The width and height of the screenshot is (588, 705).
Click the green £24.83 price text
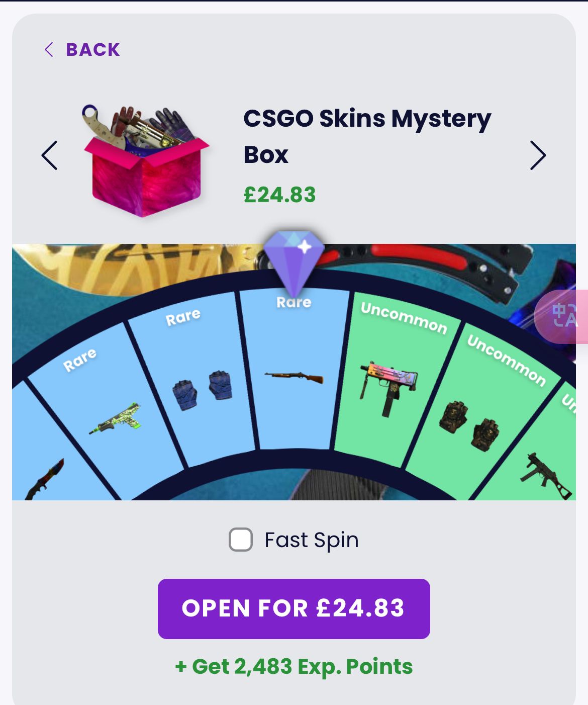pyautogui.click(x=280, y=195)
